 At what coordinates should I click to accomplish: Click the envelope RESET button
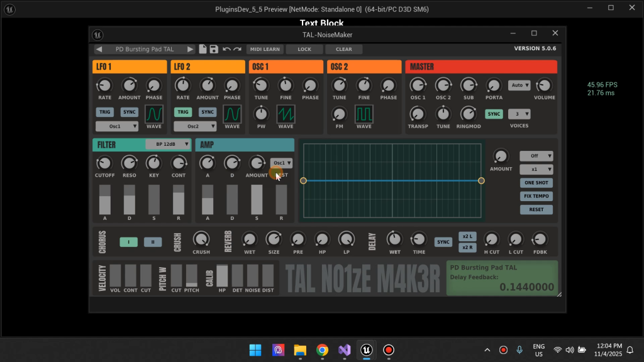[536, 209]
